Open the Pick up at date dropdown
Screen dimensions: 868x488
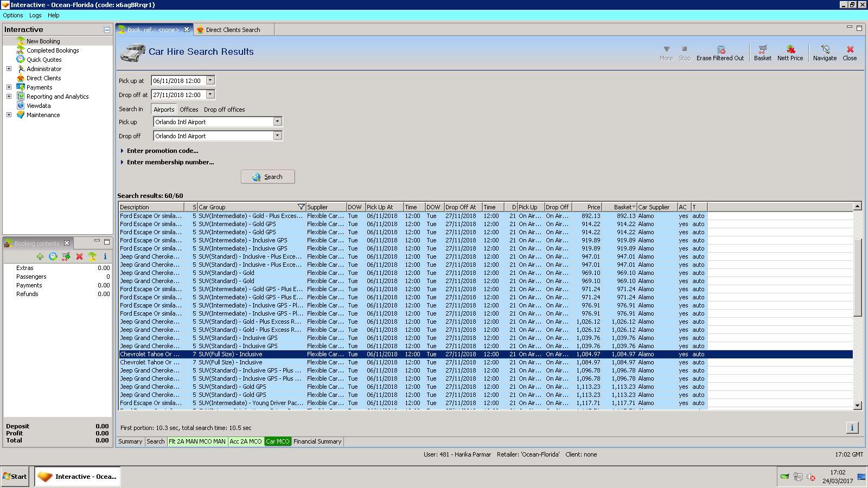[210, 80]
